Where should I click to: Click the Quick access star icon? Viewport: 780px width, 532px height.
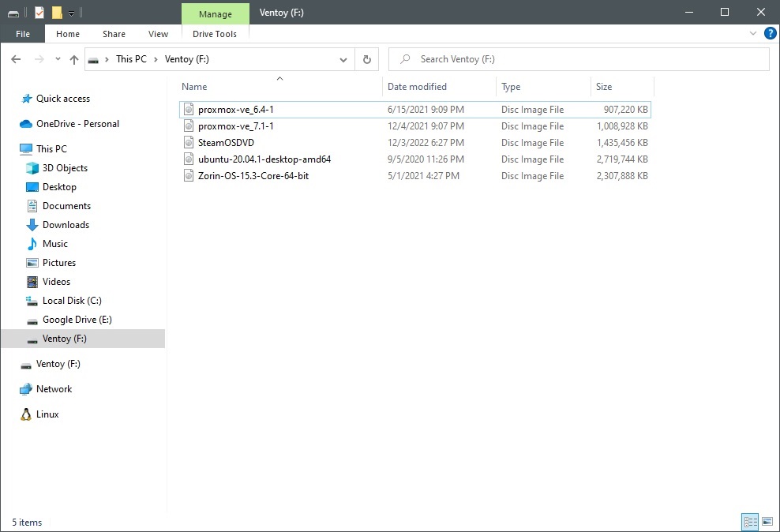26,99
